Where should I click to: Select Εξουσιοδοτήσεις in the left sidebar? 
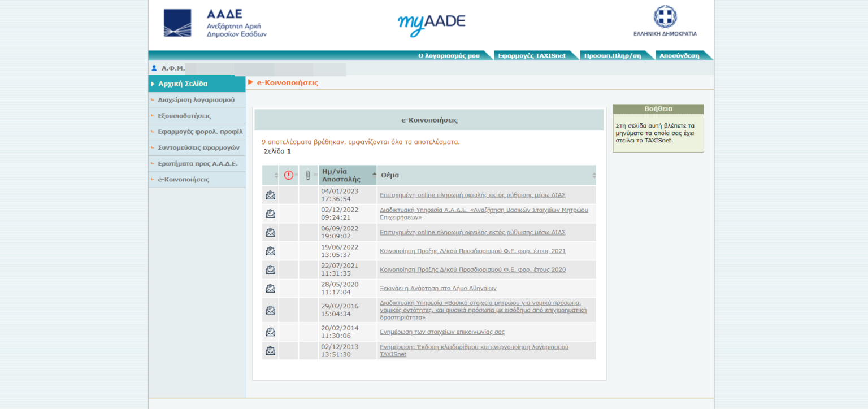point(184,116)
